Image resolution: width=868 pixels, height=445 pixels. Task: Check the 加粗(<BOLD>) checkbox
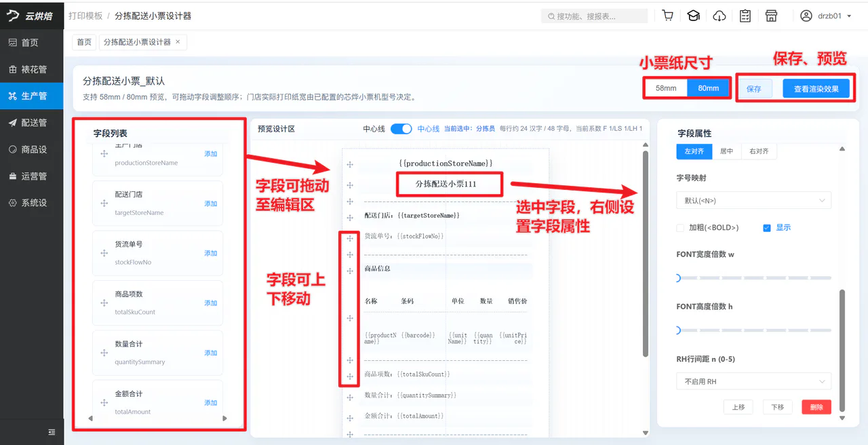[x=680, y=228]
